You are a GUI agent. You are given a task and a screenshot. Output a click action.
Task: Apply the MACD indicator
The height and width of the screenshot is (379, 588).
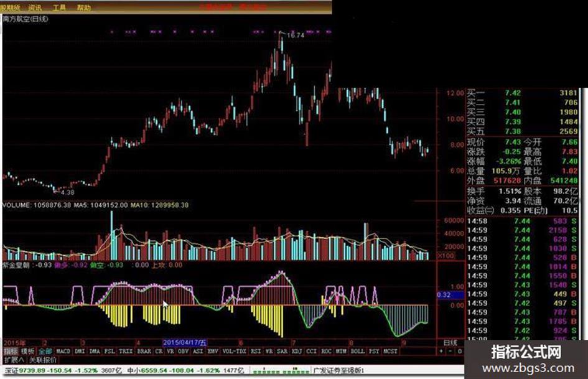63,351
